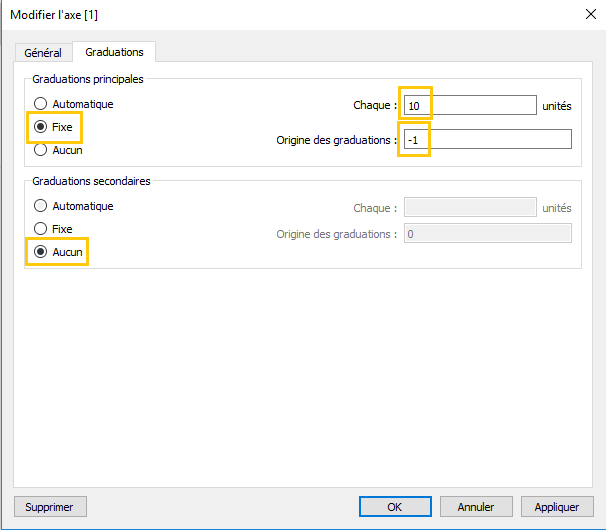Screen dimensions: 606x530
Task: Switch to the Général tab
Action: [43, 53]
